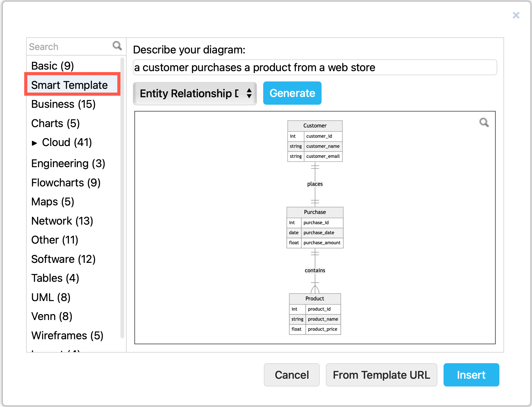The image size is (532, 407).
Task: Select the Wireframes category
Action: pyautogui.click(x=67, y=335)
